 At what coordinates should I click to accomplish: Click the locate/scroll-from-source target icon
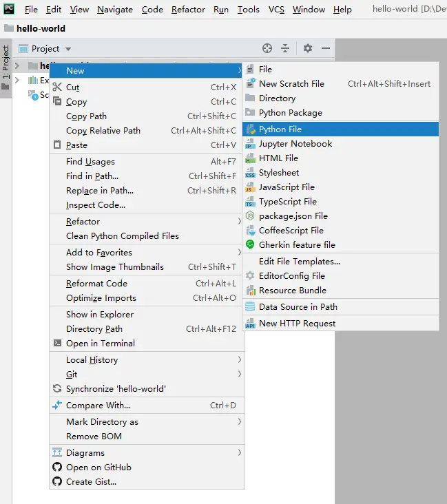click(x=267, y=48)
